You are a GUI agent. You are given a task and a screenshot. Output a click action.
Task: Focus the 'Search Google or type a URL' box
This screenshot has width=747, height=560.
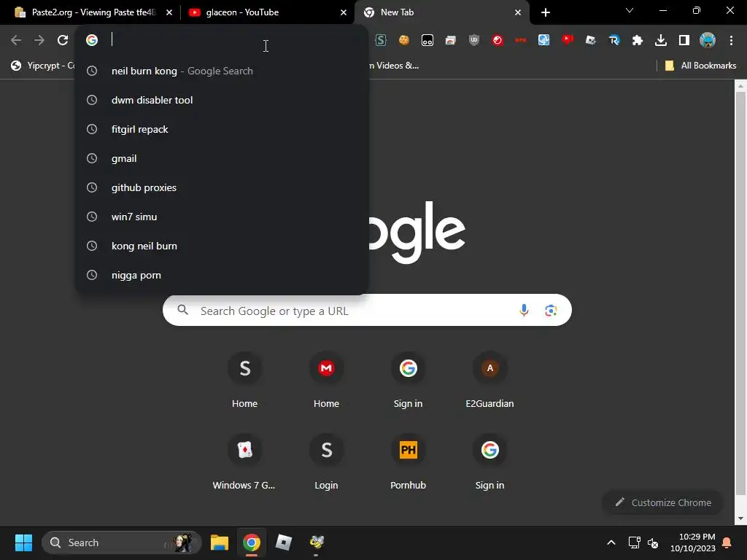367,311
